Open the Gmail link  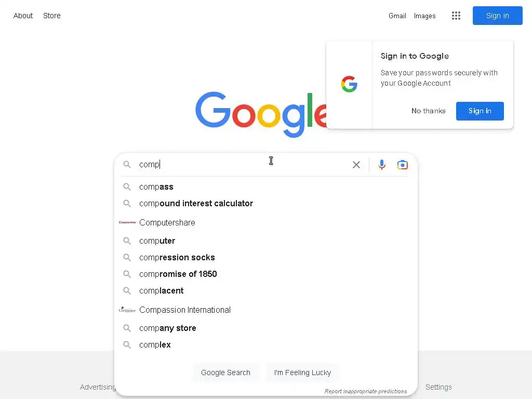point(397,16)
